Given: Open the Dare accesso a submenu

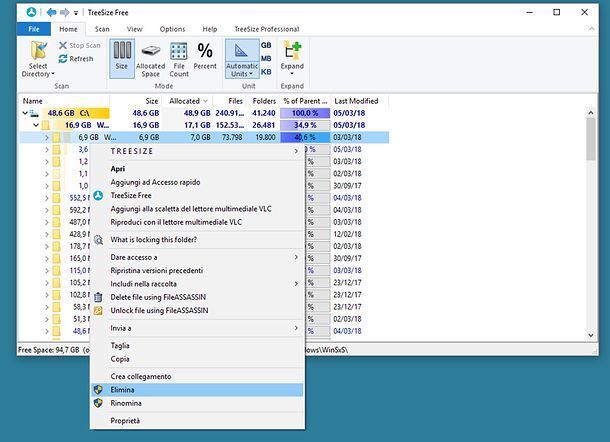Looking at the screenshot, I should (x=197, y=257).
